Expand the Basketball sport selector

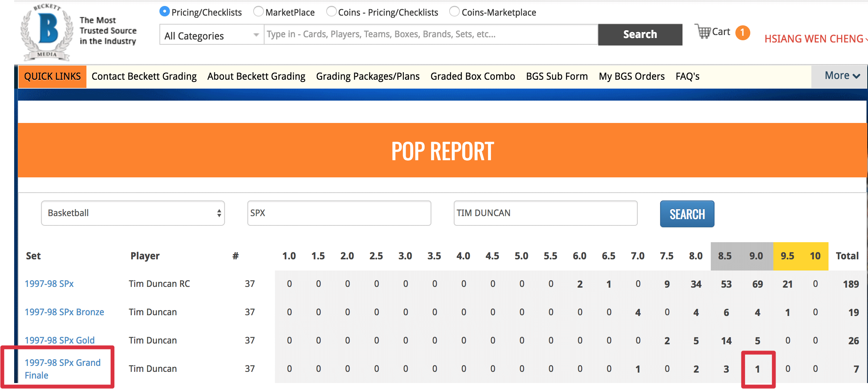[133, 213]
